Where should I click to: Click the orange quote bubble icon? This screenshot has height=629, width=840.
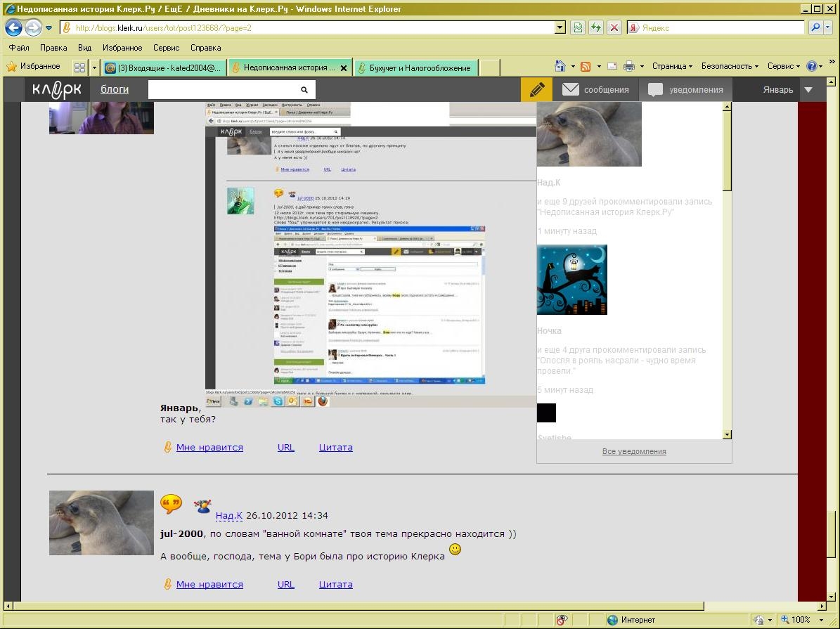coord(172,504)
